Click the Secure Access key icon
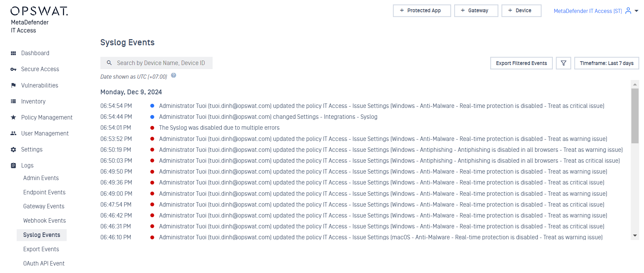 tap(14, 69)
